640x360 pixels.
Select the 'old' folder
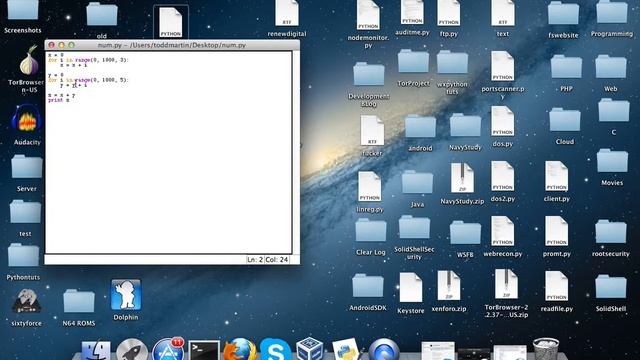102,14
